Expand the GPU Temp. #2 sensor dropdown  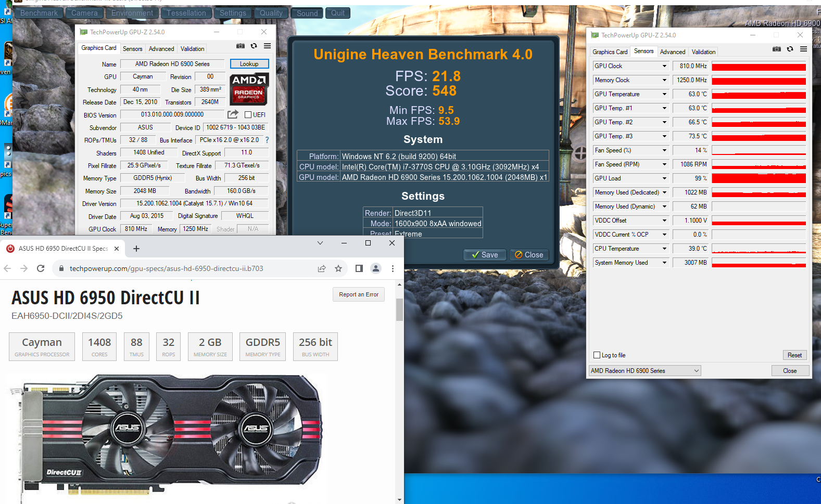tap(664, 122)
